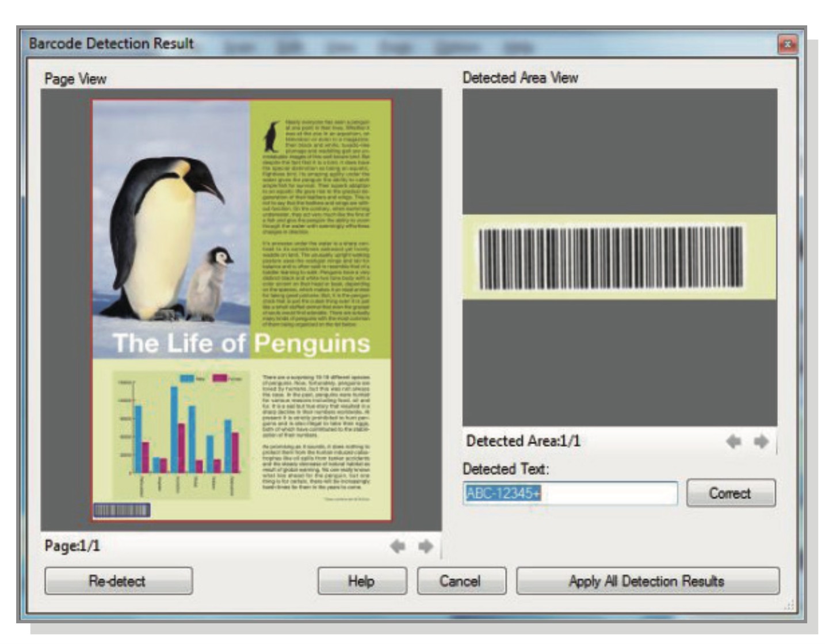
Task: Go to previous page in Page View
Action: pyautogui.click(x=397, y=546)
